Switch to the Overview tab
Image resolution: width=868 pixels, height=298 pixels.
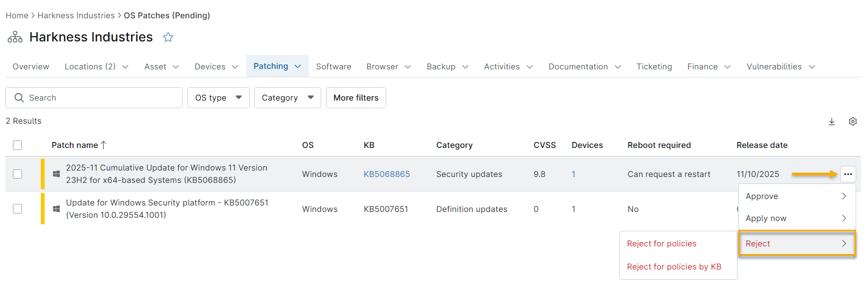click(31, 67)
